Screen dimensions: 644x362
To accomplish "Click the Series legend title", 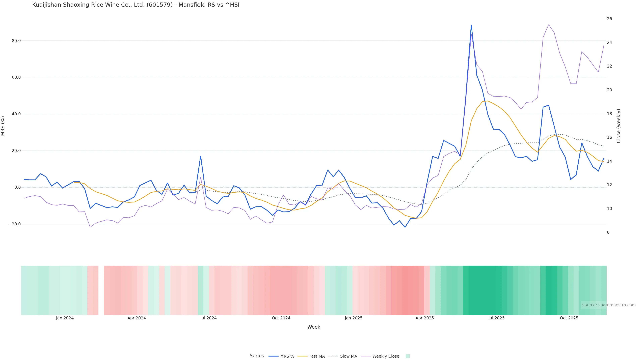I will coord(257,356).
